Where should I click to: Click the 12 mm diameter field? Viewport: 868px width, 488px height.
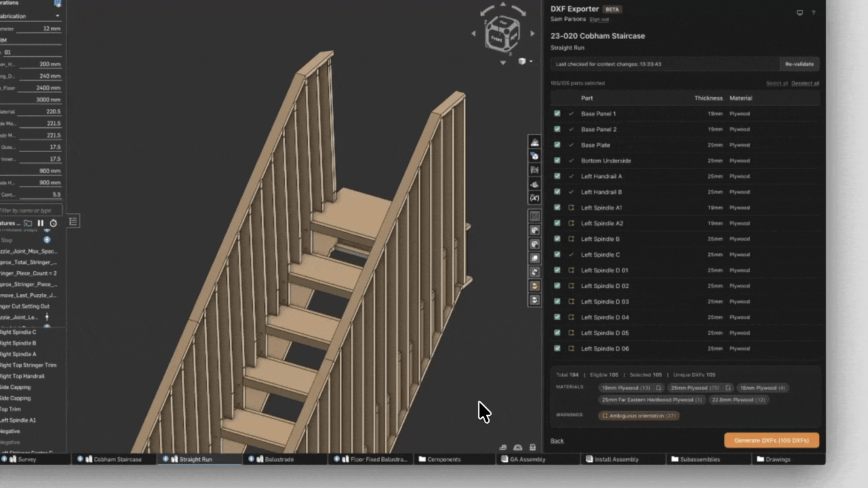coord(39,28)
